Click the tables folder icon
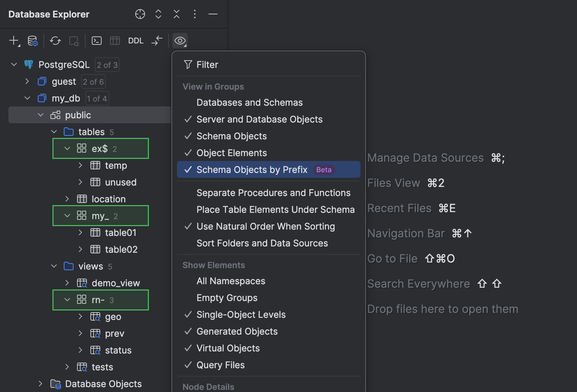The height and width of the screenshot is (392, 577). point(69,132)
